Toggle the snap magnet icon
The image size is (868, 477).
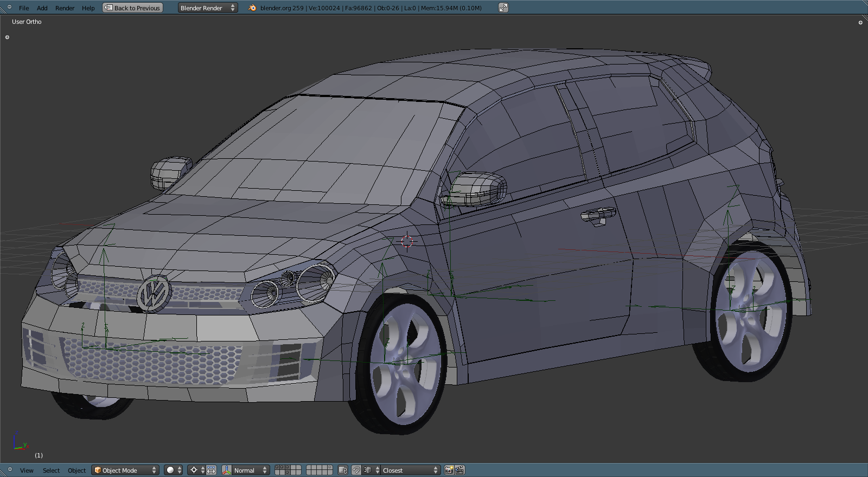(356, 470)
